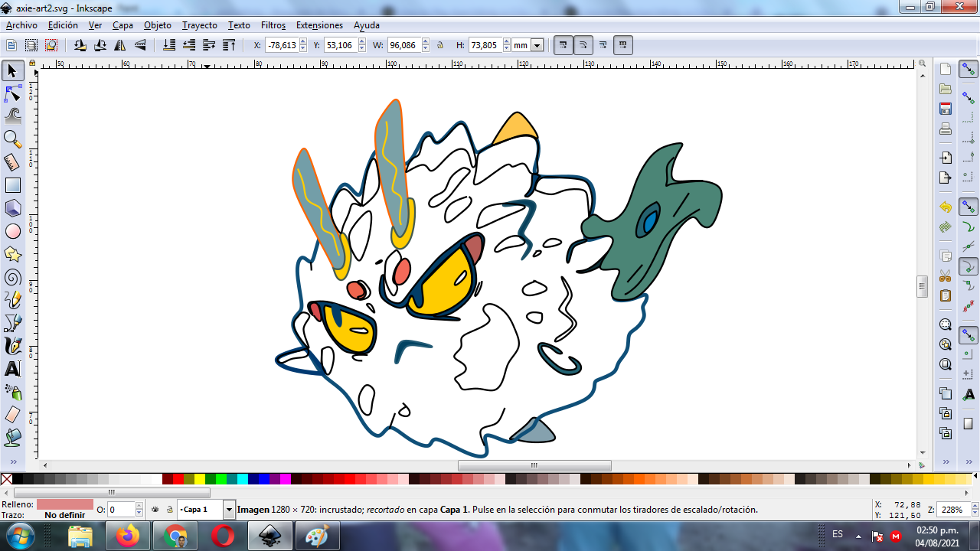The image size is (980, 551).
Task: Lower selection to bottom
Action: tap(169, 45)
